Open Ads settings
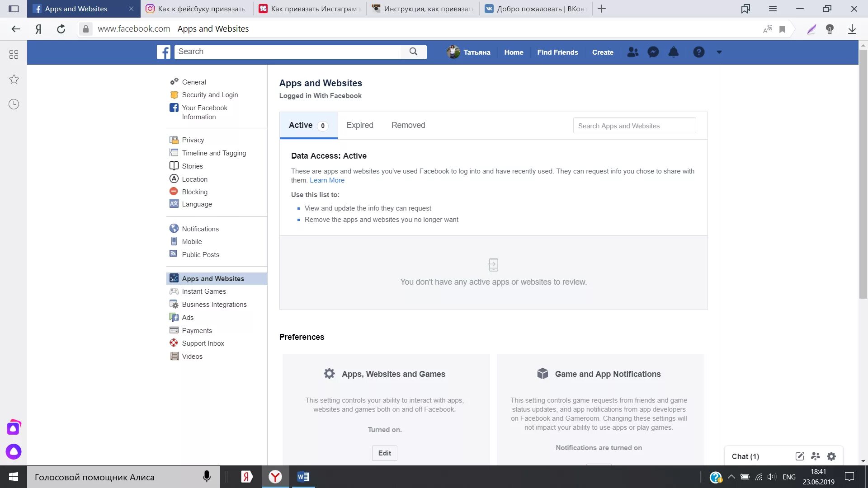Screen dimensions: 868x488 tap(188, 318)
